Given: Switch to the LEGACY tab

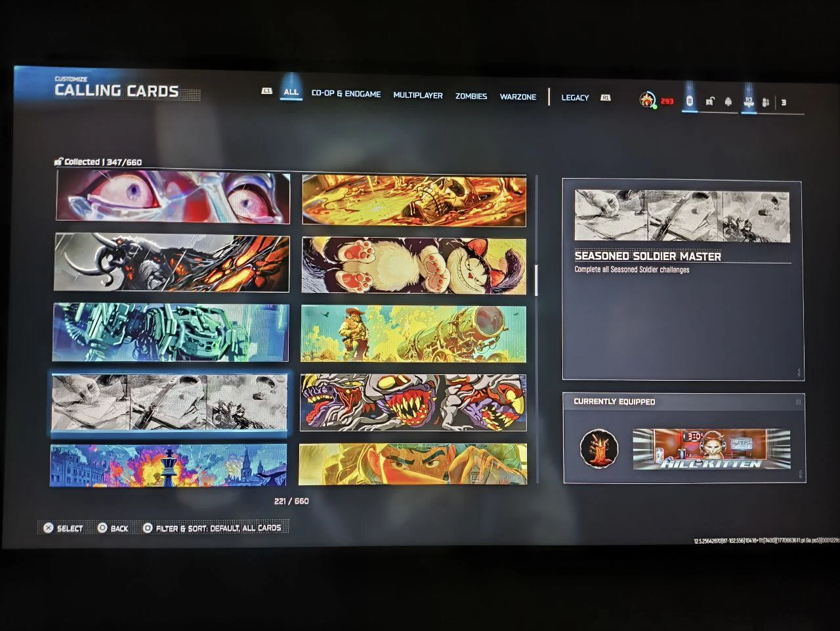Looking at the screenshot, I should pos(575,98).
